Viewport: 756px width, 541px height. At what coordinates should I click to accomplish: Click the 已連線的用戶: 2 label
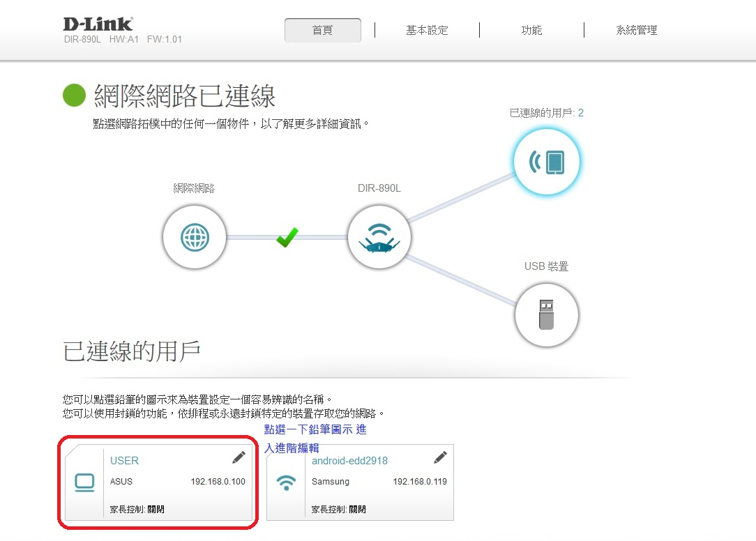pos(546,113)
